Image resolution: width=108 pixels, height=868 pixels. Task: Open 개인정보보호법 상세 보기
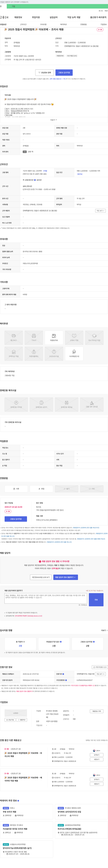tap(41, 577)
